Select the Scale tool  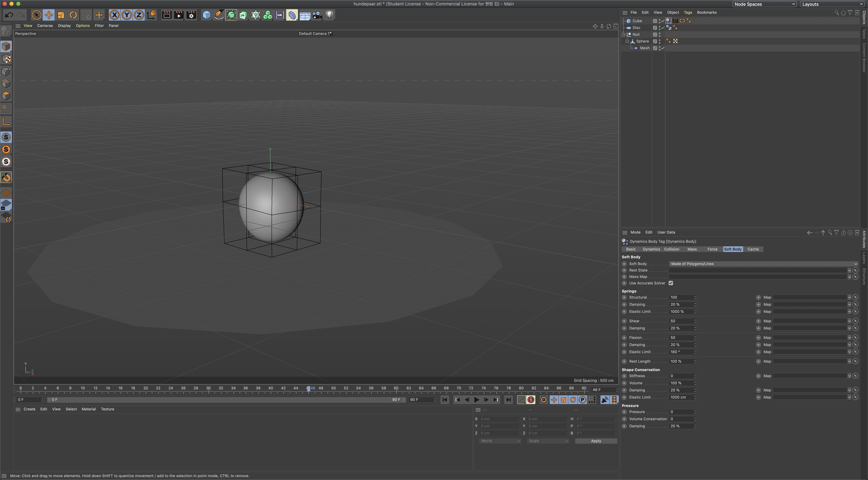61,15
